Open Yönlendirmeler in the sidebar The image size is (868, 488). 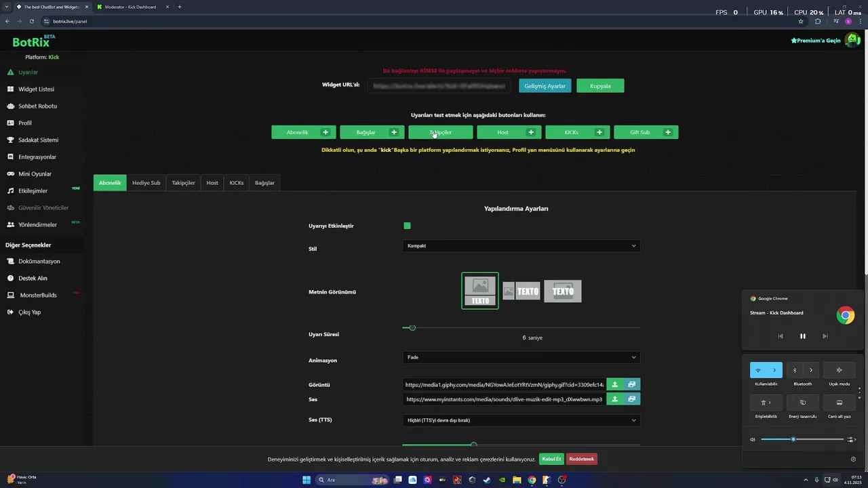[37, 224]
